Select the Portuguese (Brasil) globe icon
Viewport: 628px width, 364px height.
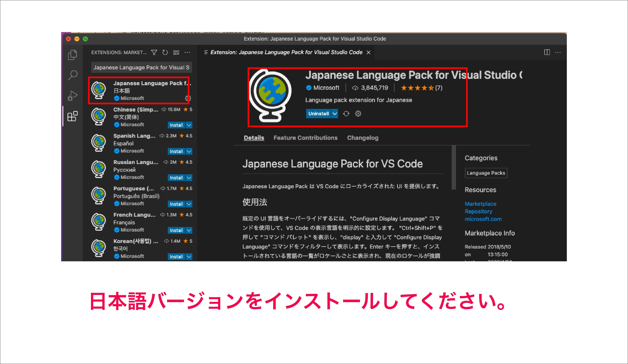98,196
